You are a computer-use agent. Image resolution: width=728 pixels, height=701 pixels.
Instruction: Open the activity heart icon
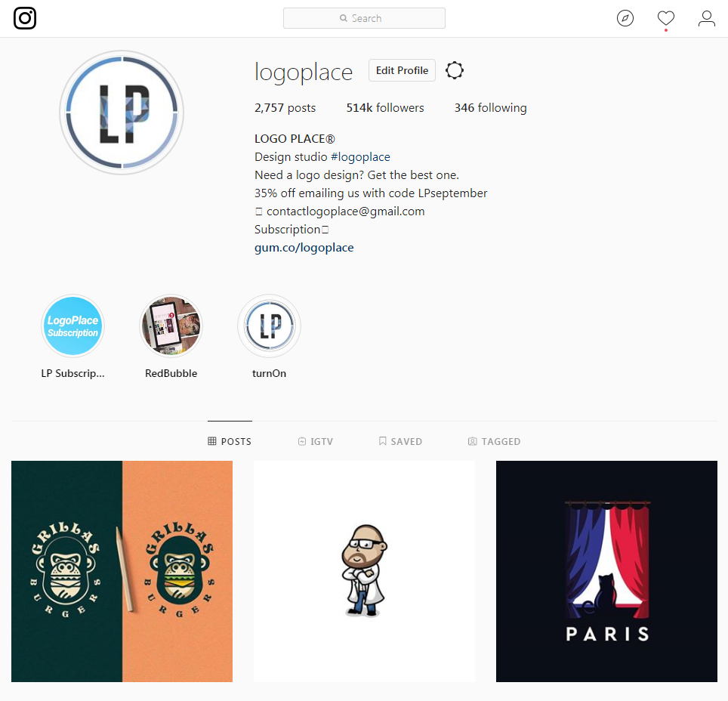coord(666,18)
